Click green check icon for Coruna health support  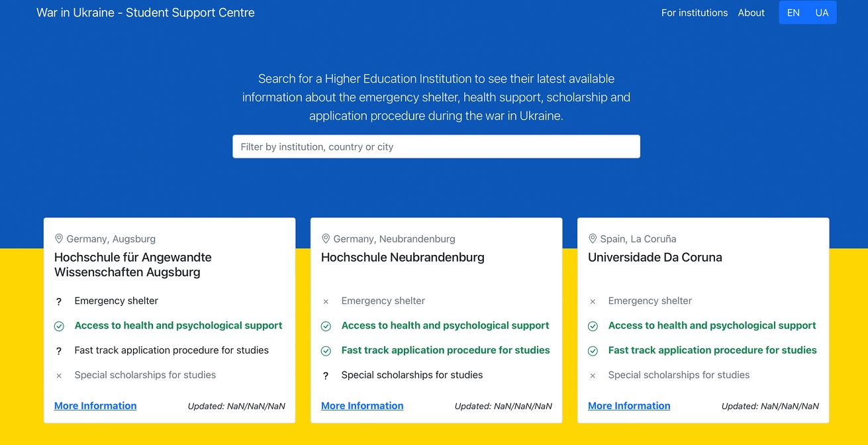pyautogui.click(x=593, y=326)
